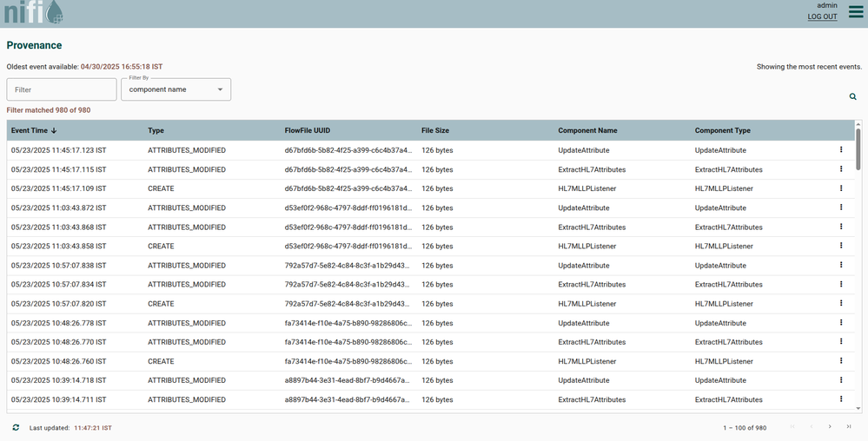Screen dimensions: 868x441
Task: Click the table's vertical scrollbar thumb
Action: tap(858, 149)
